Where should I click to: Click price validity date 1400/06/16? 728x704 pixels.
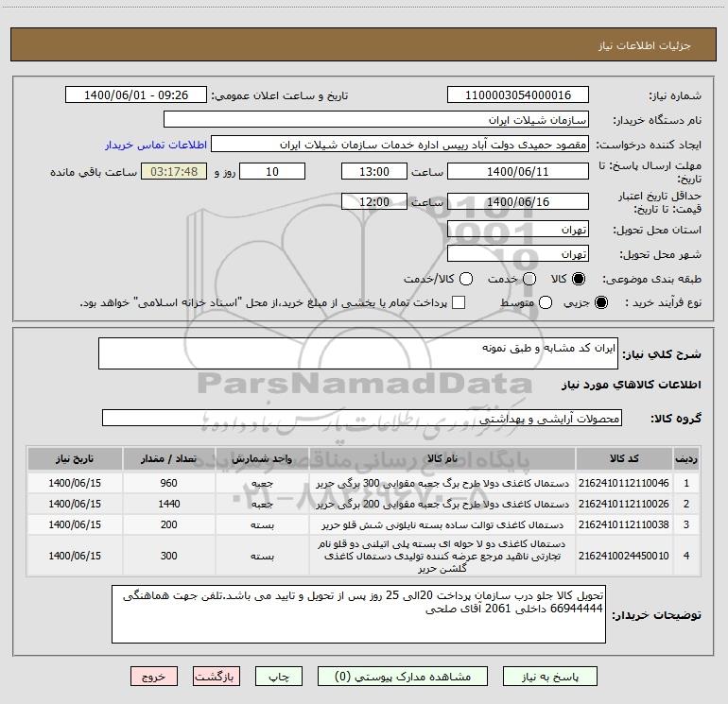[x=518, y=201]
